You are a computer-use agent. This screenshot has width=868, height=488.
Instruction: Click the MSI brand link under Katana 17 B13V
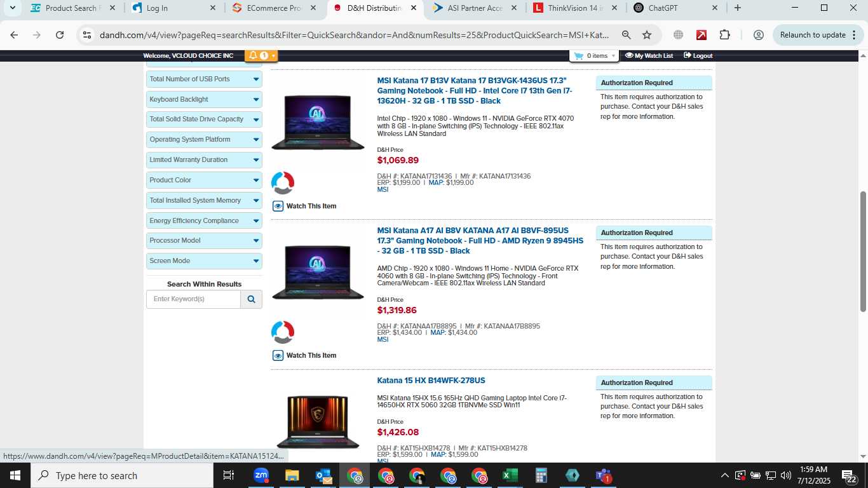[383, 190]
